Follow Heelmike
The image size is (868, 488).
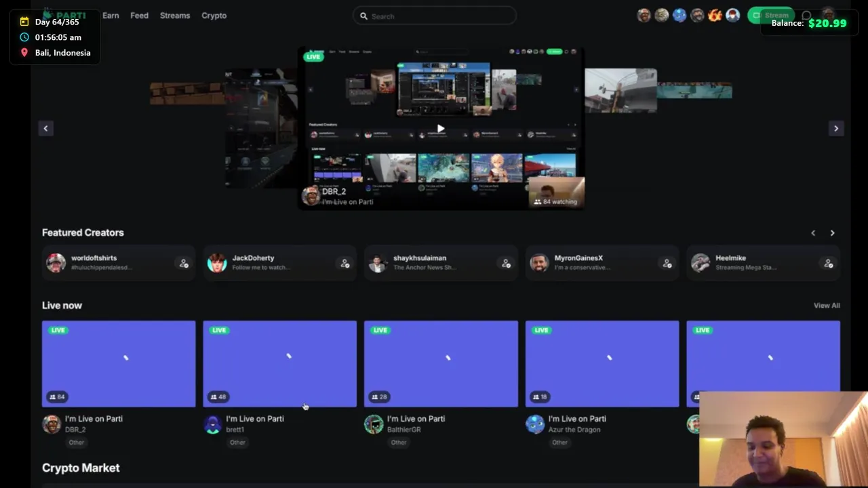828,263
